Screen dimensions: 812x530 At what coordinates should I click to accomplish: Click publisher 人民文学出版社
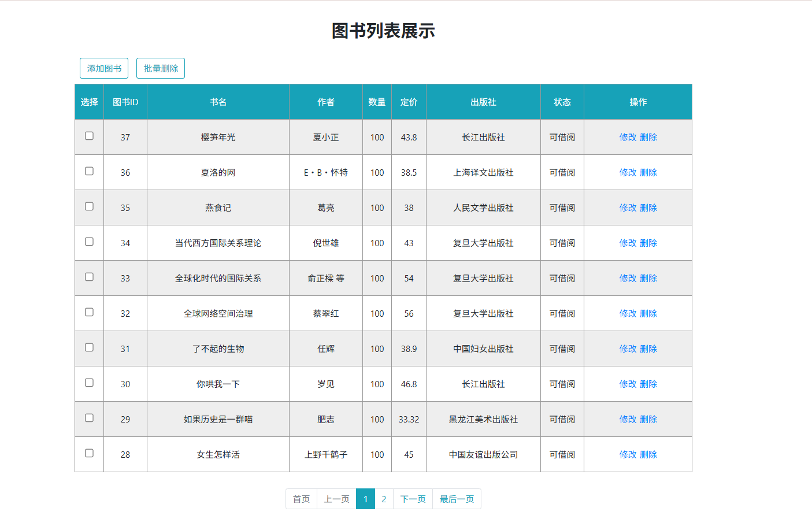pos(483,207)
